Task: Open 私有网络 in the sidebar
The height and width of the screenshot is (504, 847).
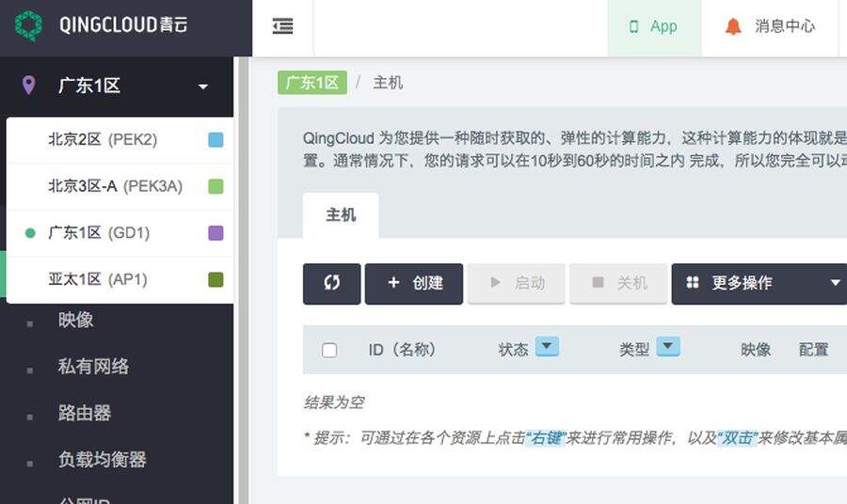Action: (x=93, y=367)
